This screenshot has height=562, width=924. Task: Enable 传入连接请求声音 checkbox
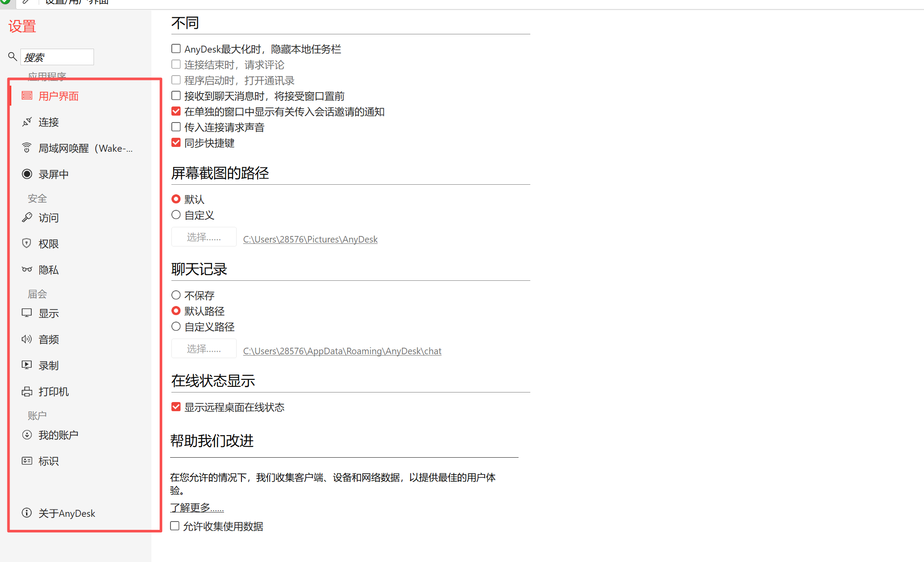(x=176, y=127)
